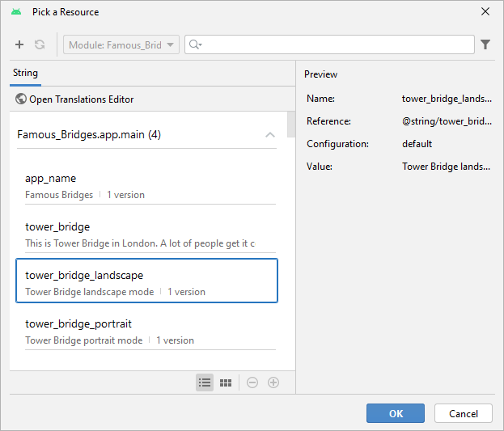Open the Module: Famous_Brid dropdown
The height and width of the screenshot is (431, 504).
[x=121, y=44]
